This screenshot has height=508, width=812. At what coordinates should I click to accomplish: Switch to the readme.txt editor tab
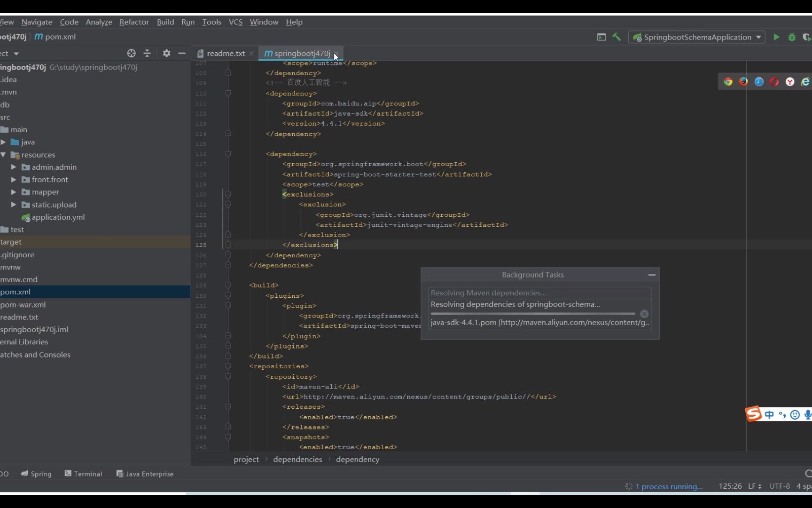tap(226, 53)
